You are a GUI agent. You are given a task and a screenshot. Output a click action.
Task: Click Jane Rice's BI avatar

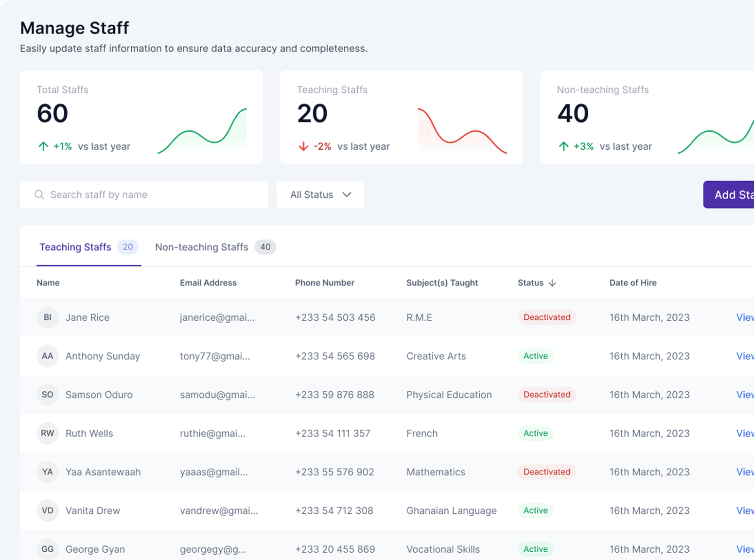point(48,317)
